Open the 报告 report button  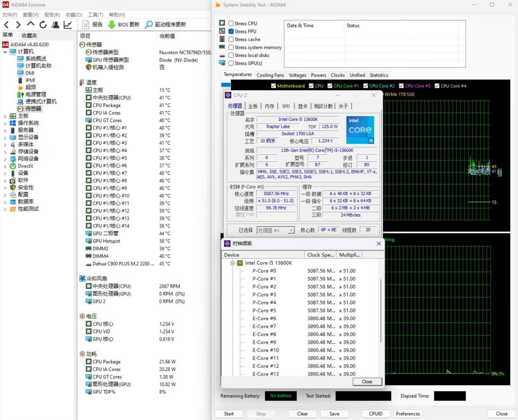92,25
